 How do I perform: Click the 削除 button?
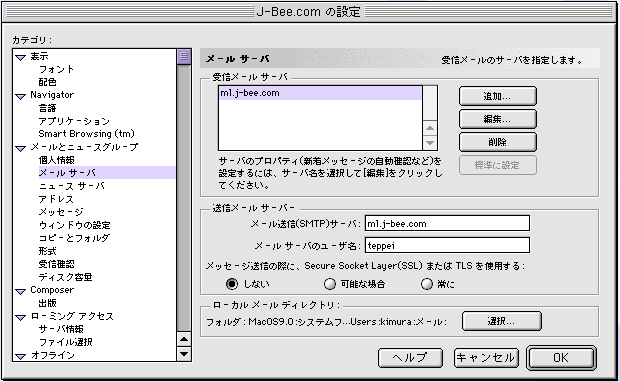click(x=497, y=142)
